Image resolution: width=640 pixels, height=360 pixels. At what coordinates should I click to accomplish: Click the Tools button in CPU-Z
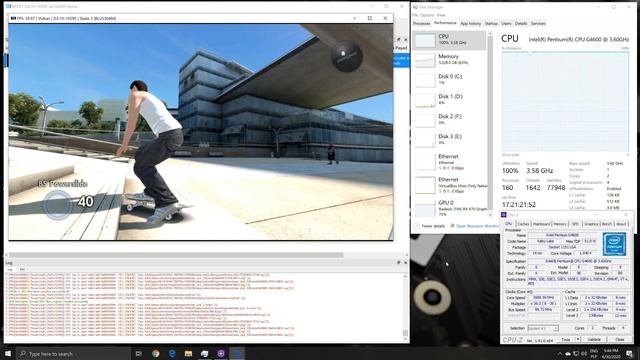(x=566, y=340)
